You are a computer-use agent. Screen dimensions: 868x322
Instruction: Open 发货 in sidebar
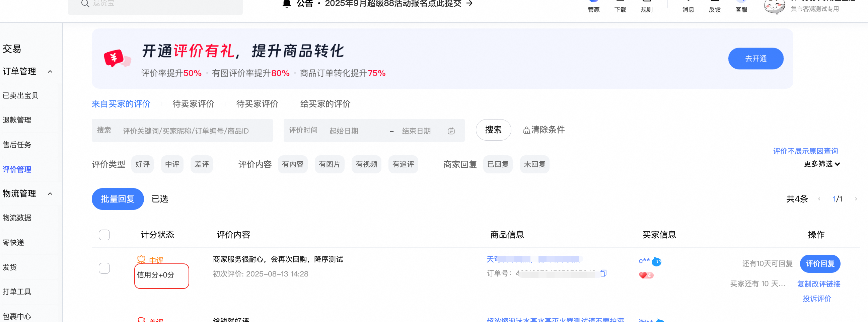9,267
